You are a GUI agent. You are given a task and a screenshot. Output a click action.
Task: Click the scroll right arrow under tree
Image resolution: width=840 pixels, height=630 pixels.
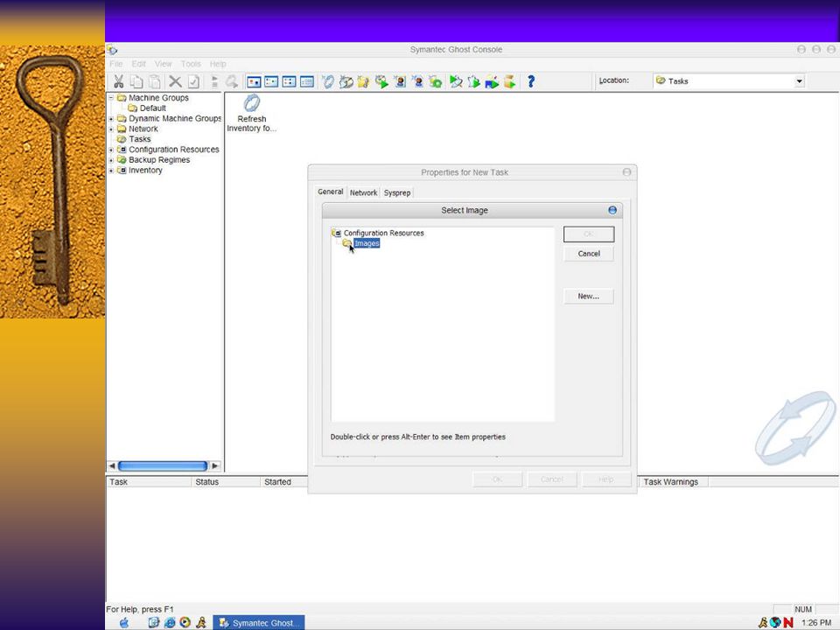(x=215, y=466)
